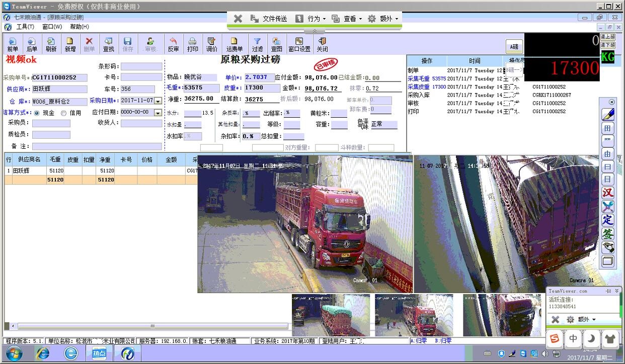625x364 pixels.
Task: Apply the 过滤 filter tool
Action: pyautogui.click(x=257, y=44)
